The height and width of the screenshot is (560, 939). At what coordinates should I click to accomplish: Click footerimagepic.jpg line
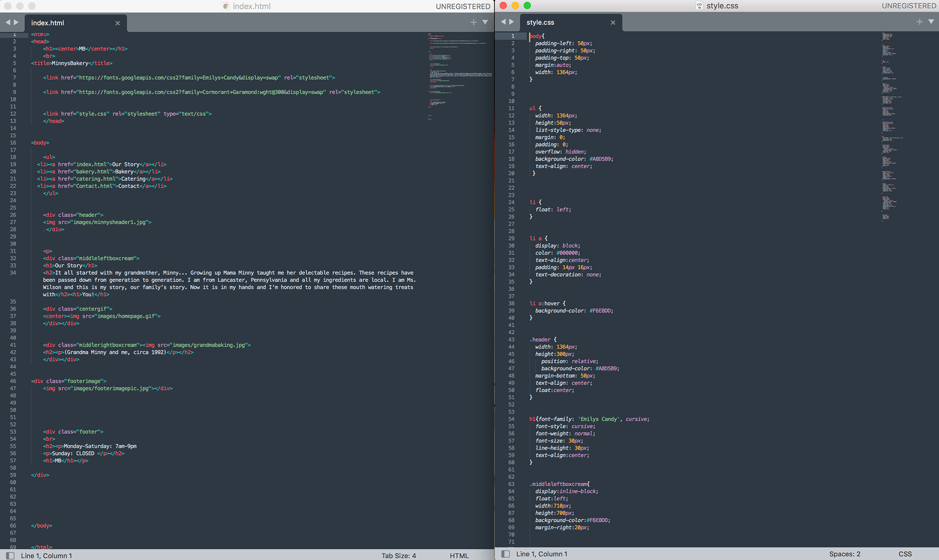[108, 389]
